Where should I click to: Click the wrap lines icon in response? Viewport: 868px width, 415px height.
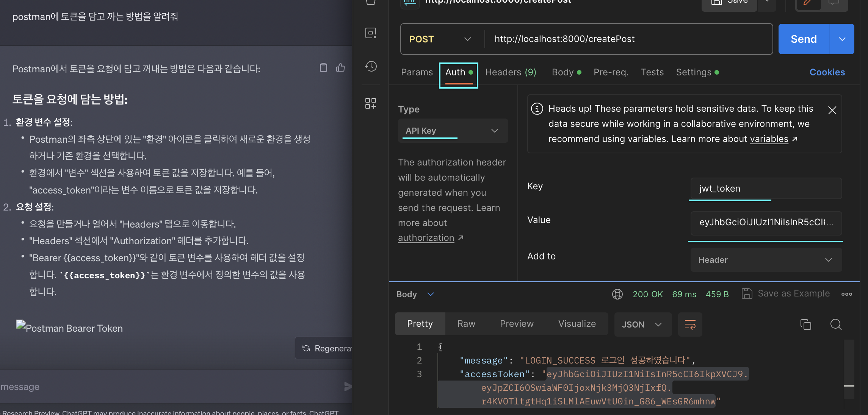(x=690, y=325)
